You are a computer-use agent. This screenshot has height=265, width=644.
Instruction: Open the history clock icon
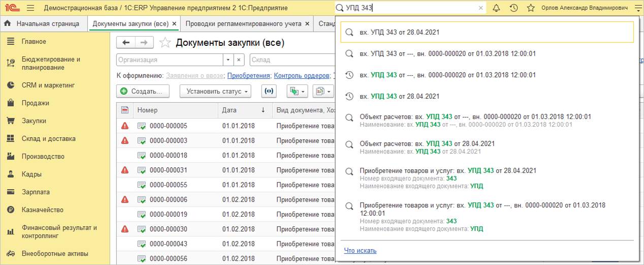[x=513, y=8]
